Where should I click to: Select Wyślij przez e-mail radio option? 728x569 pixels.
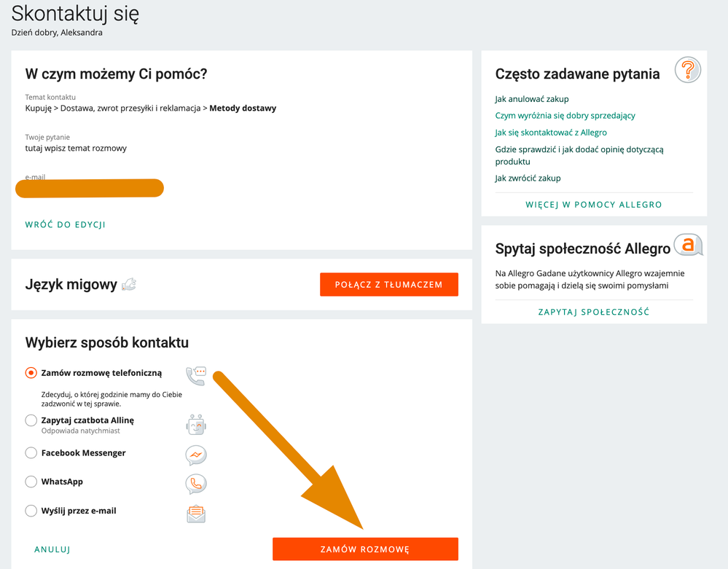[x=31, y=511]
